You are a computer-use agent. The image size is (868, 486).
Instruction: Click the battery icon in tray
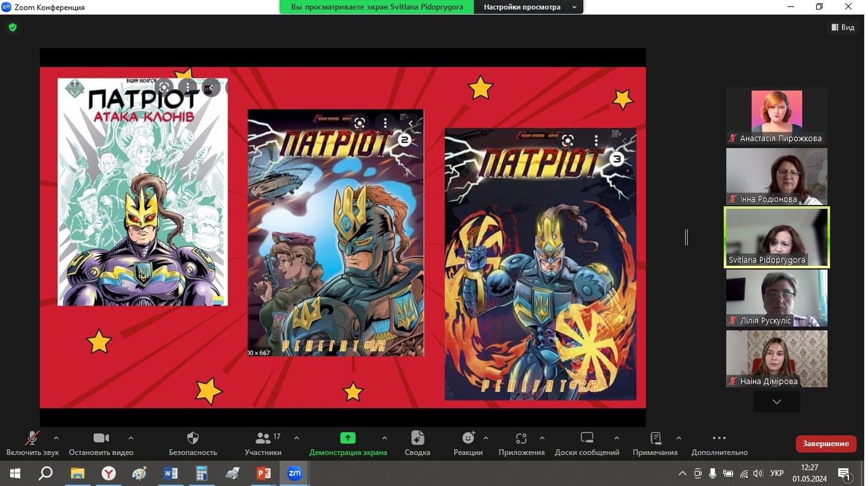(x=728, y=473)
